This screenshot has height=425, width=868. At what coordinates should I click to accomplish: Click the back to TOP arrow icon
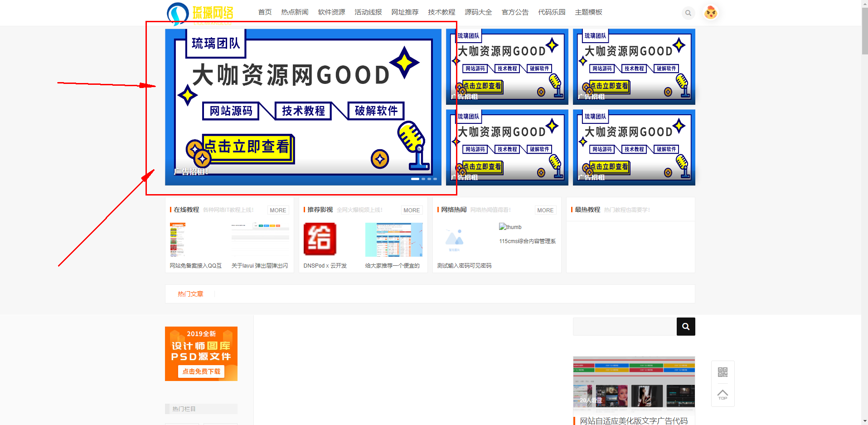pyautogui.click(x=723, y=395)
